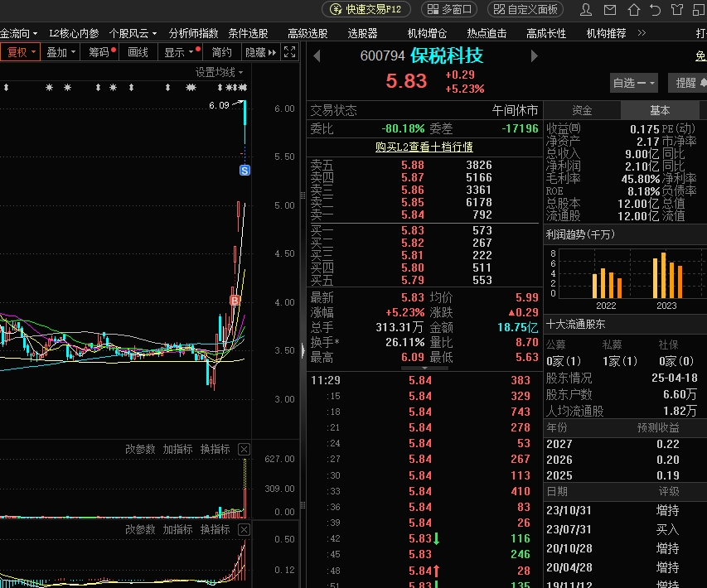Open the user account icon
Image resolution: width=707 pixels, height=588 pixels.
(x=586, y=9)
